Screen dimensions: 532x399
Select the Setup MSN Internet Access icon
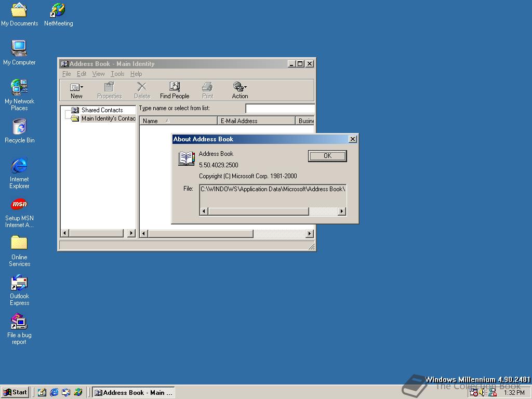[19, 212]
